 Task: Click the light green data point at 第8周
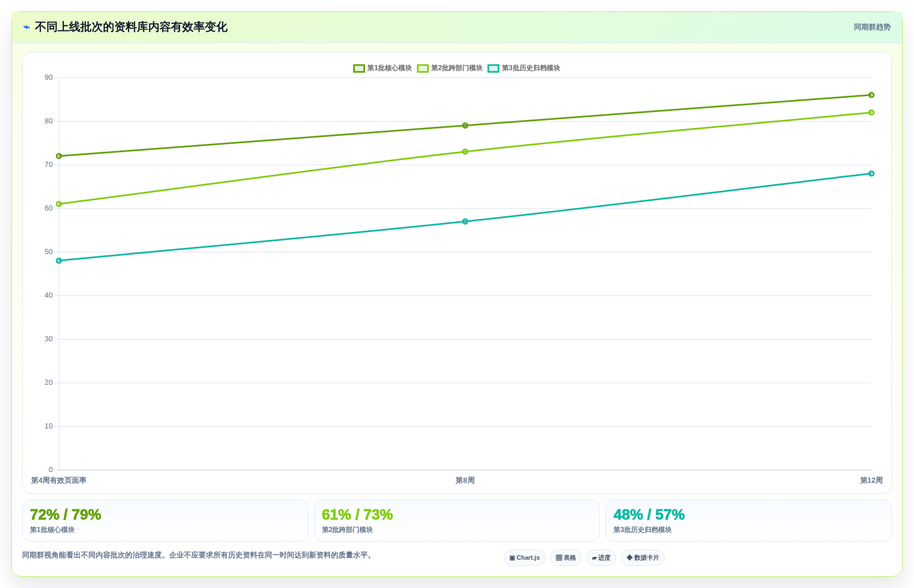tap(465, 152)
